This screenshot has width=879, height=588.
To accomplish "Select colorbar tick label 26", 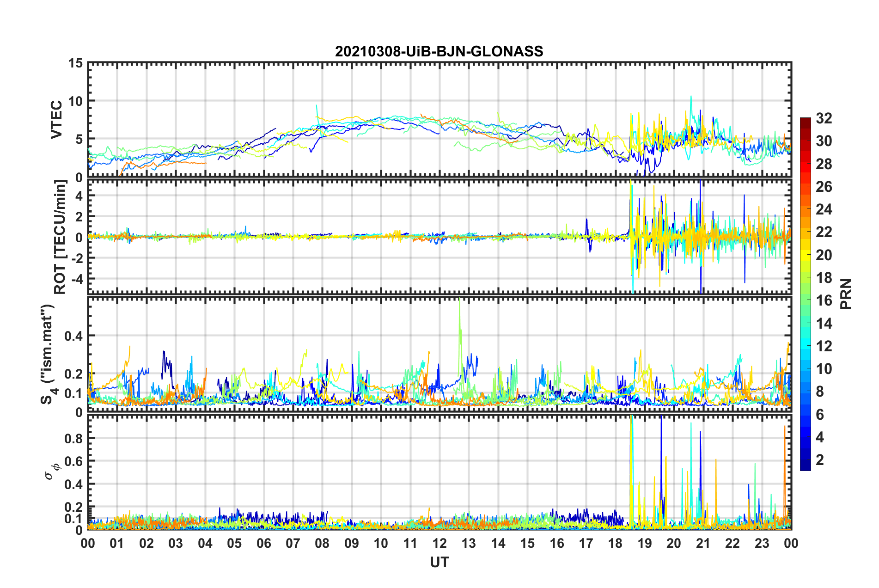I will (824, 187).
